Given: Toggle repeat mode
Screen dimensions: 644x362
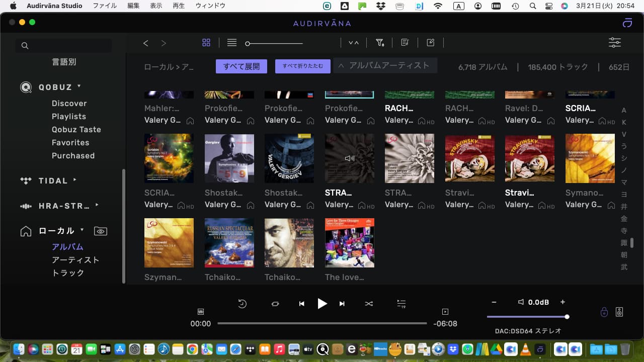Looking at the screenshot, I should point(275,304).
